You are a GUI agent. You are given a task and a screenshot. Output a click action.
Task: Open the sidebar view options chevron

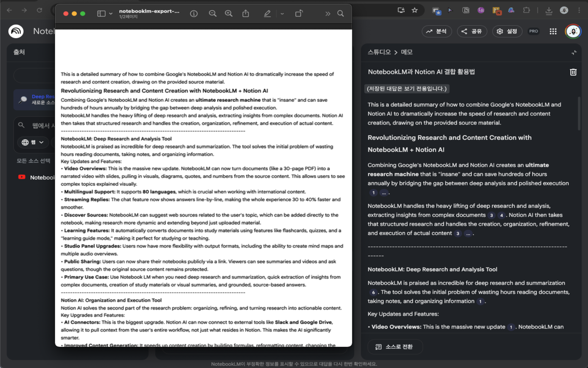110,13
